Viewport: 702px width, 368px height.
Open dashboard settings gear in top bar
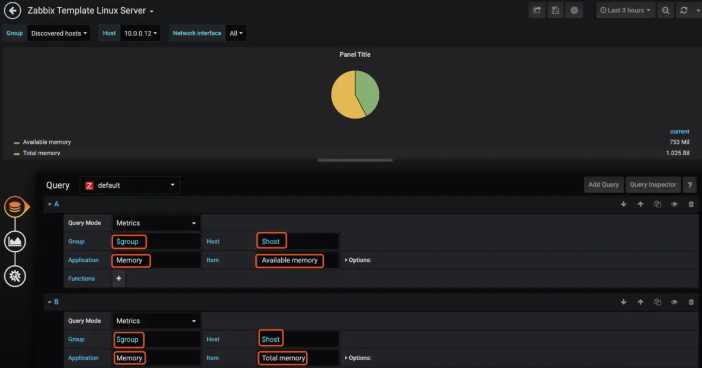coord(574,10)
